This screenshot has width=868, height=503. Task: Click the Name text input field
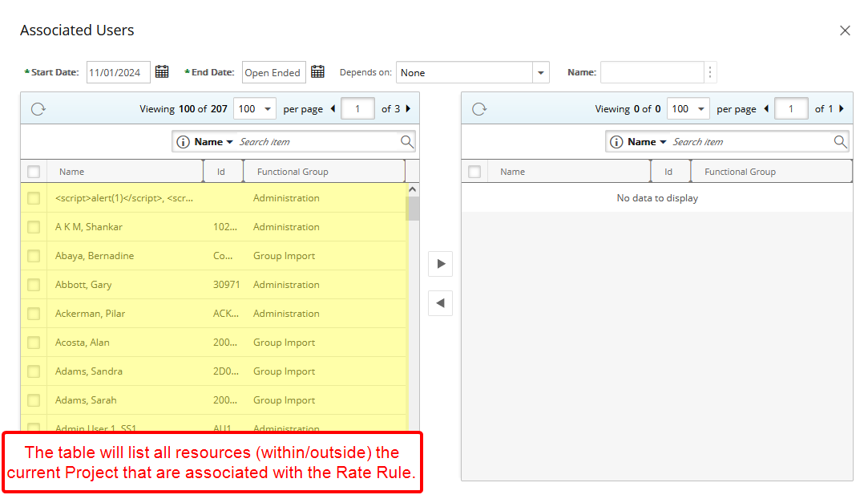(652, 72)
